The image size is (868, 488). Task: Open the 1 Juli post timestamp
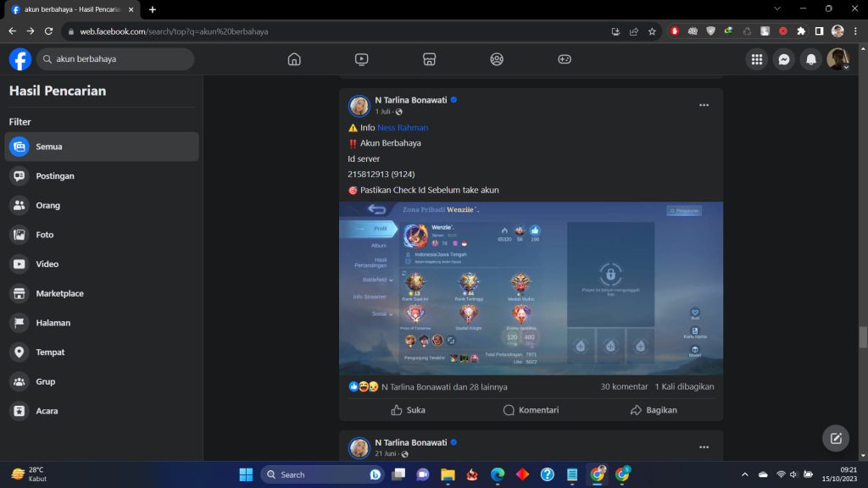(x=382, y=112)
